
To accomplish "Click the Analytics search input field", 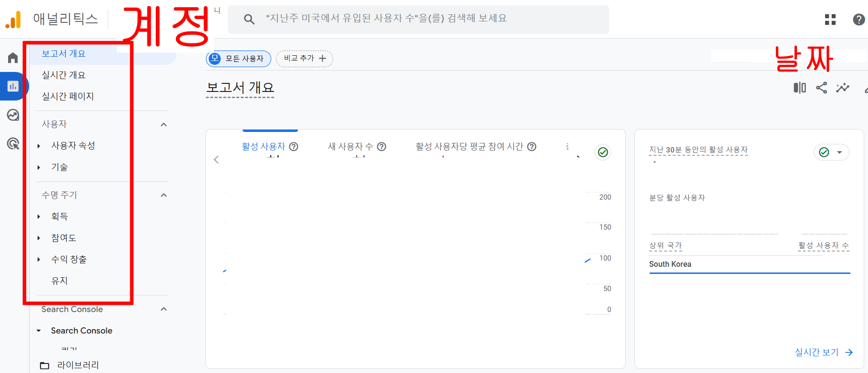I will click(x=419, y=20).
